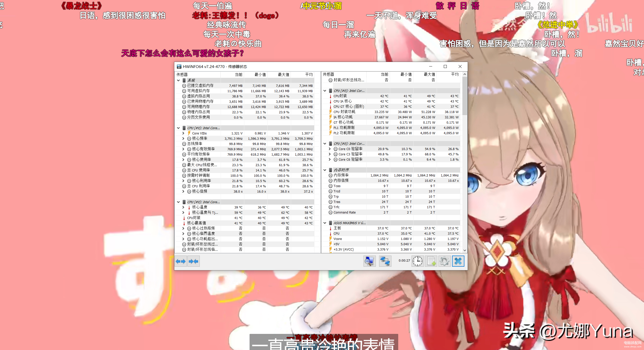Click the thermometer icon beside 核心最高值
Image resolution: width=644 pixels, height=350 pixels.
pyautogui.click(x=184, y=223)
